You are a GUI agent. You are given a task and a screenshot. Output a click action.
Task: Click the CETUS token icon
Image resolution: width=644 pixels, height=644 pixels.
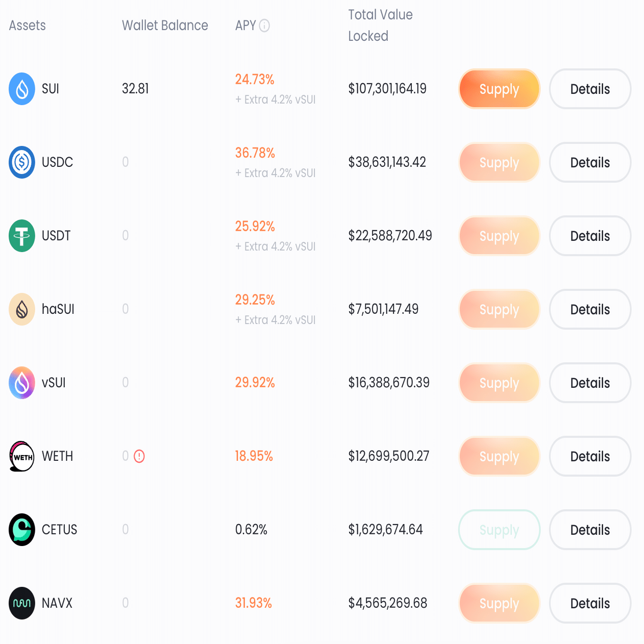[x=22, y=530]
